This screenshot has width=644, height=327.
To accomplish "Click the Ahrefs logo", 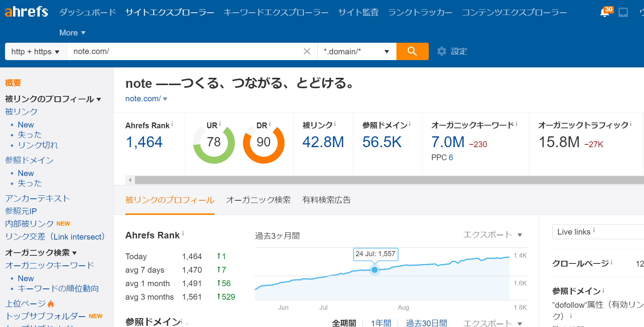I will coord(26,12).
